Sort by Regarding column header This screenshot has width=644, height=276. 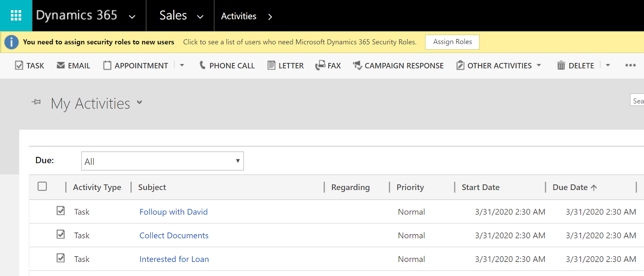pyautogui.click(x=351, y=187)
